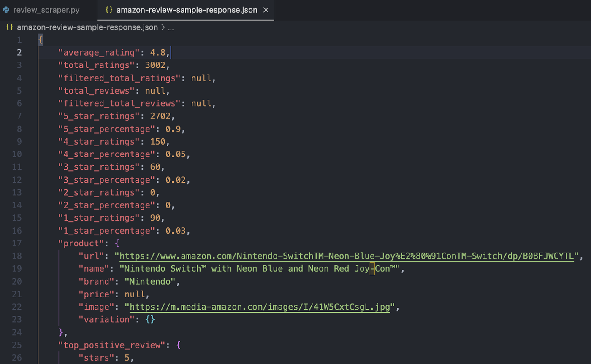
Task: Click the "total_ratings" key
Action: [96, 65]
